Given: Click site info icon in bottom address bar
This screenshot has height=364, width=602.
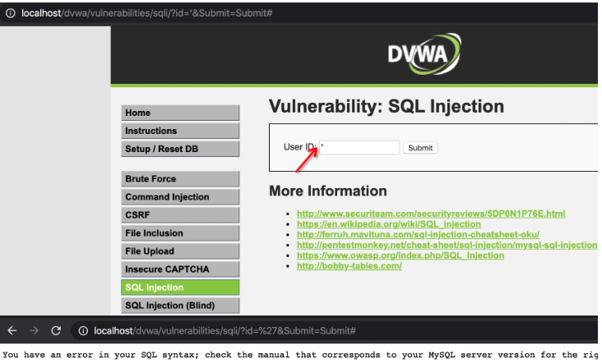Looking at the screenshot, I should pyautogui.click(x=83, y=330).
